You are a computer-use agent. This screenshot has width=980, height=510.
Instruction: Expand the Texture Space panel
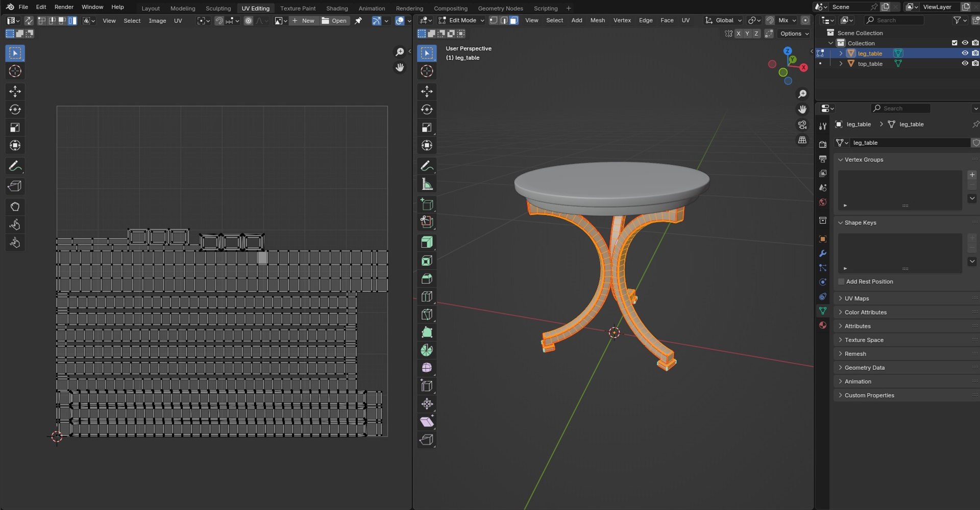863,340
